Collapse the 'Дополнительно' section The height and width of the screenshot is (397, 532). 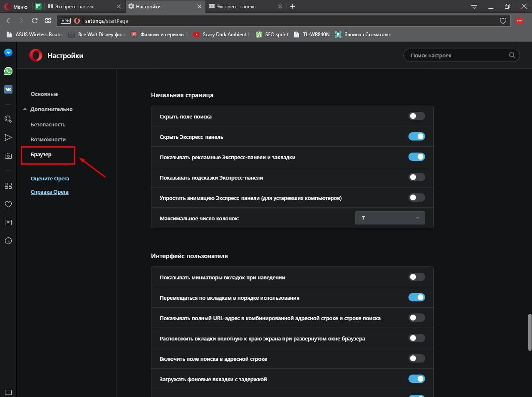pos(51,109)
